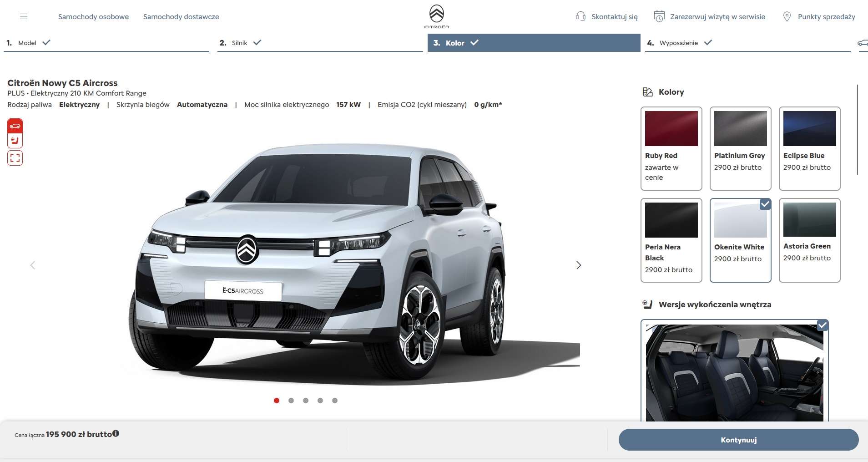
Task: Go to step 4 Wyposażenie
Action: (748, 43)
